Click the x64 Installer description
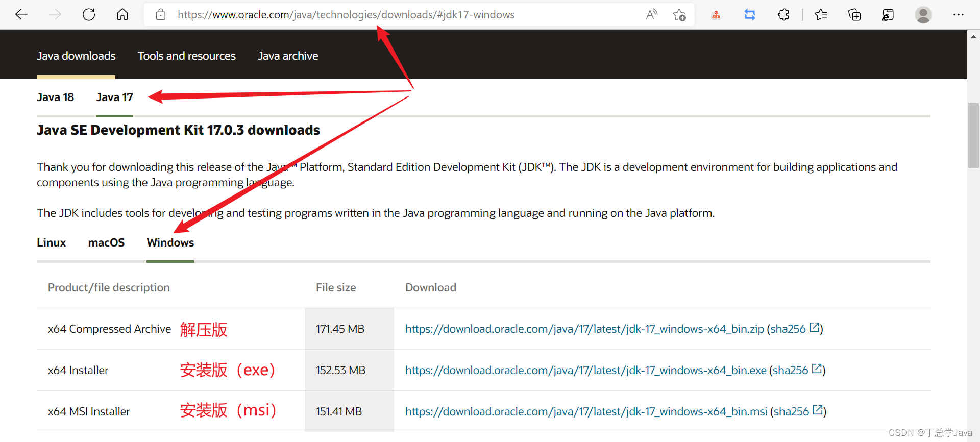The image size is (980, 442). [x=78, y=371]
